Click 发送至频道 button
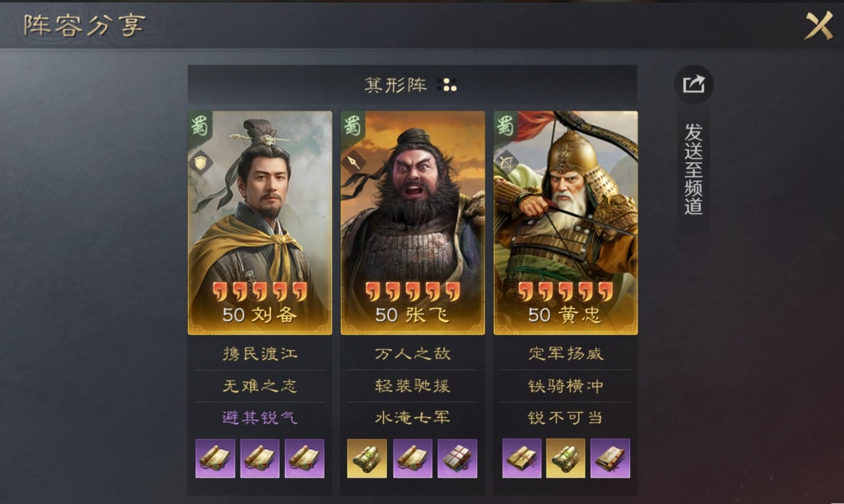This screenshot has height=504, width=844. tap(694, 169)
